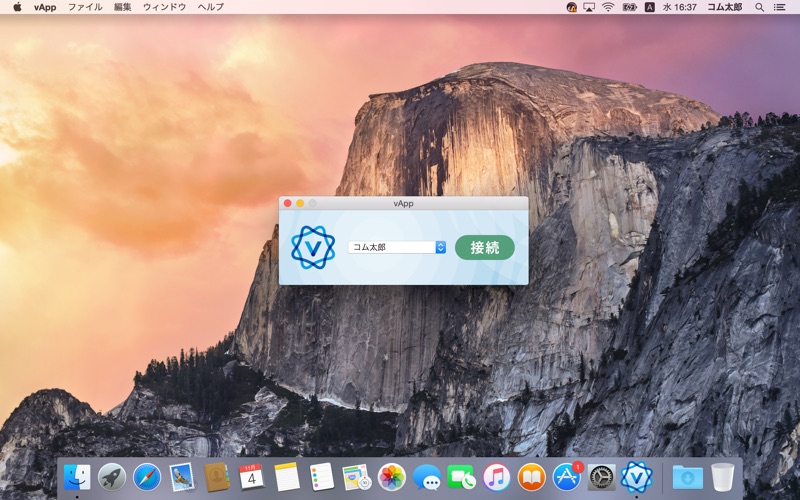Screen dimensions: 800x500
Task: Open Spotlight search in the menu bar
Action: [759, 7]
